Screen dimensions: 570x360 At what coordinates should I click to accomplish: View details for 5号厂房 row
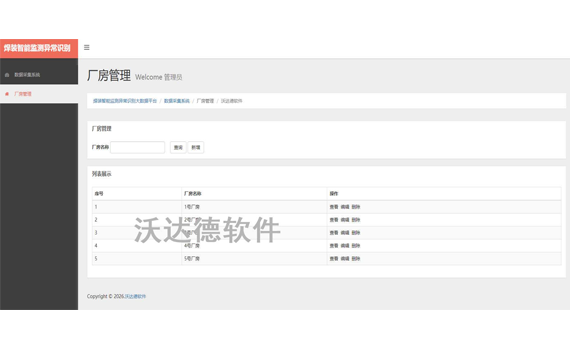pos(334,259)
